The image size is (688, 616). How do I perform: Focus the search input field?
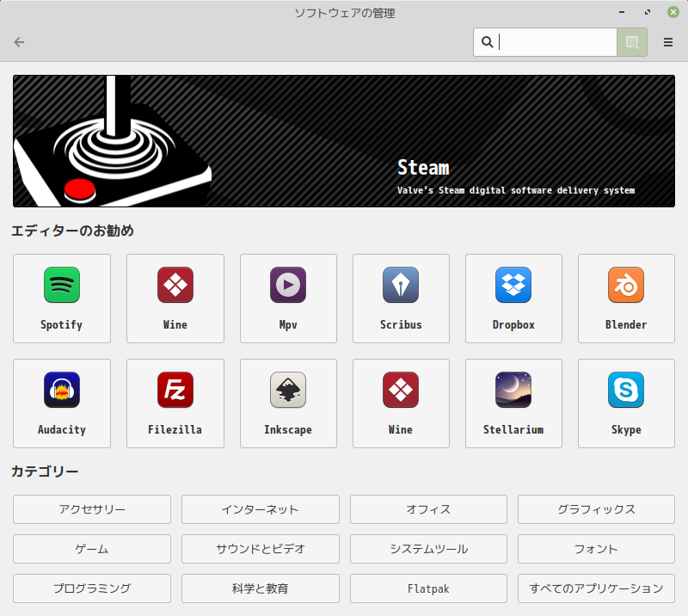(x=545, y=42)
